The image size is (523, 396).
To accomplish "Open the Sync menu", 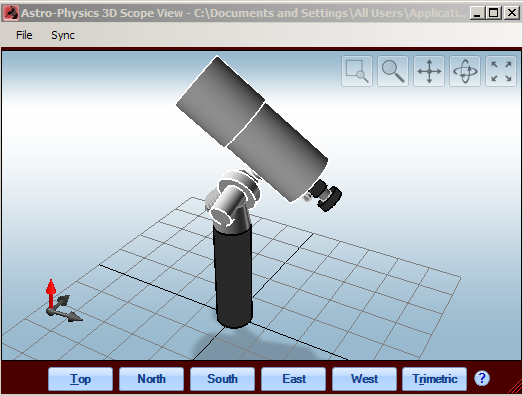I will point(63,35).
